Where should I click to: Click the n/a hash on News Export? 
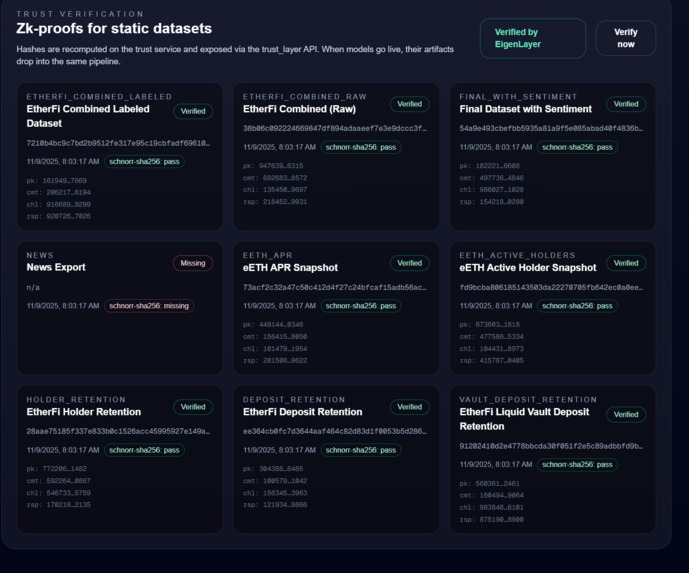coord(33,287)
